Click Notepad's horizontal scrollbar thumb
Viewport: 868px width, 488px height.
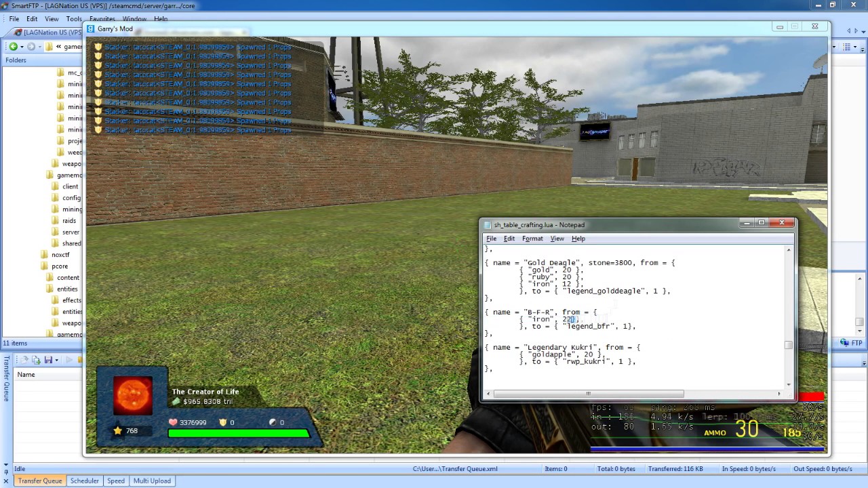588,394
